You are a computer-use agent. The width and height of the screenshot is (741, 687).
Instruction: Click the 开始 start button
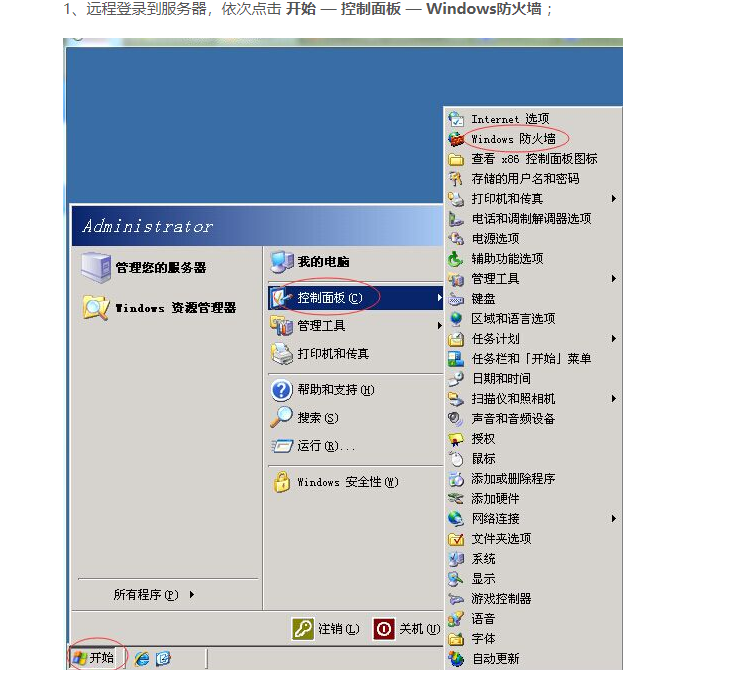(94, 658)
